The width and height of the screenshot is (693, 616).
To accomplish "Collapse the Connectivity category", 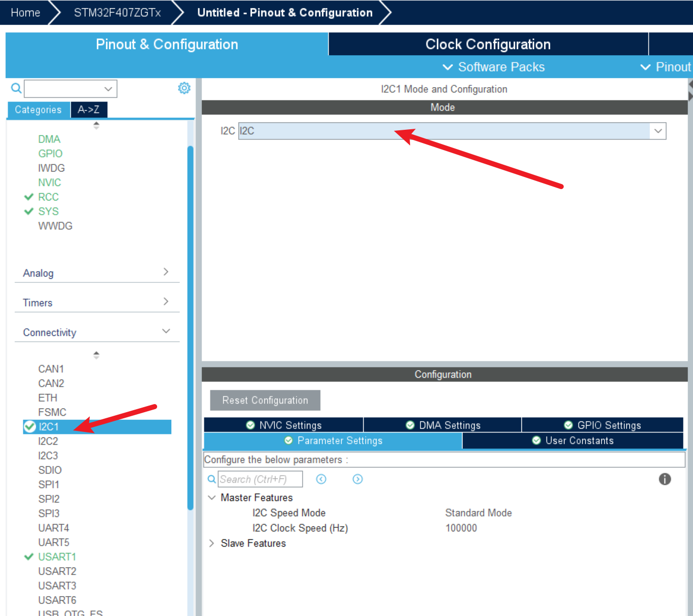I will click(97, 332).
